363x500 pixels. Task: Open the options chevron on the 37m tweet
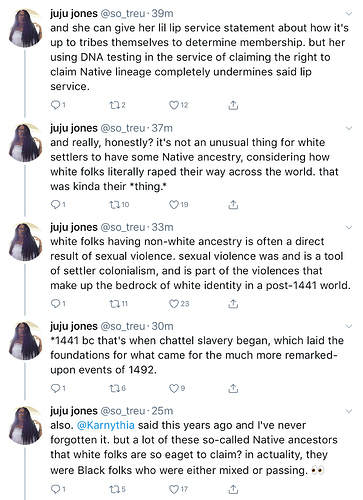[x=349, y=128]
